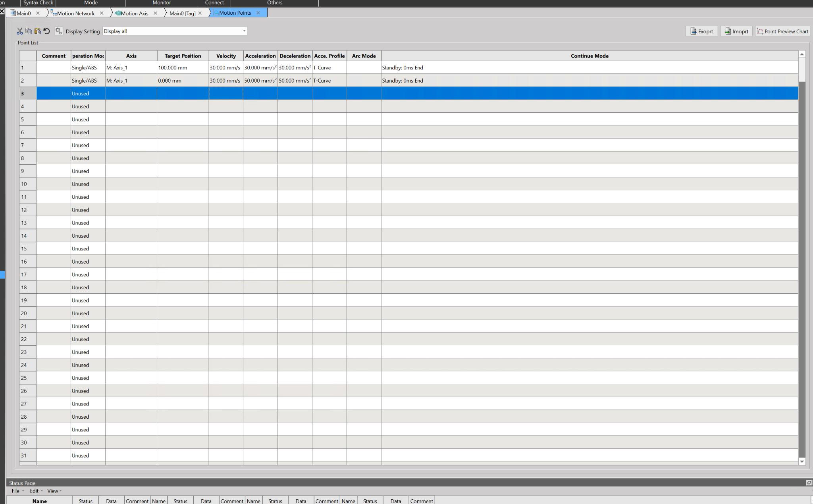Switch to the Motion Network tab
The image size is (813, 504).
(x=75, y=13)
